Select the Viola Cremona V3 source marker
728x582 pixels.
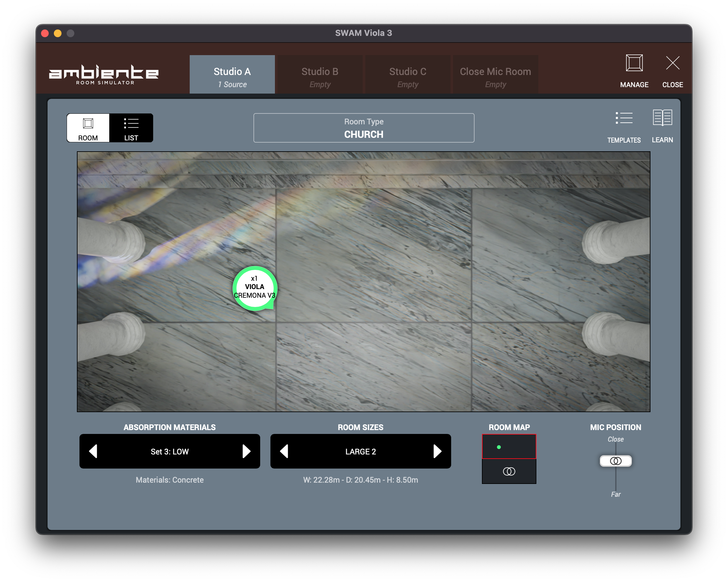coord(255,287)
